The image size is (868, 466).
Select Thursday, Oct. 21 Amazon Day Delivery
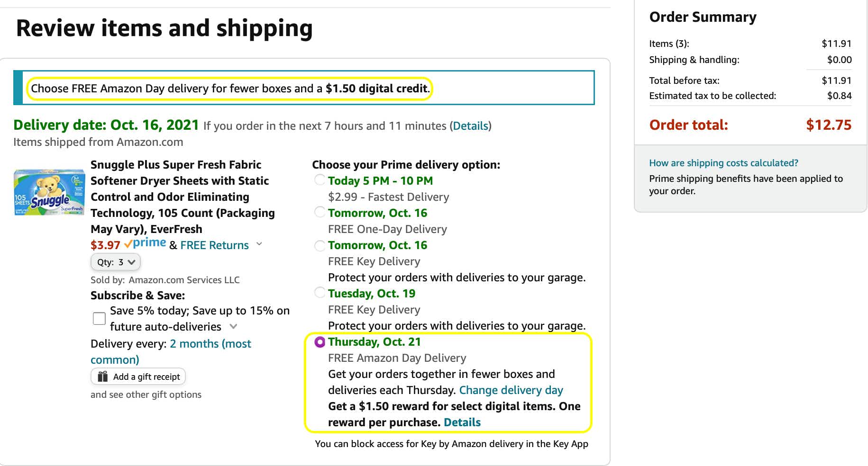[320, 342]
